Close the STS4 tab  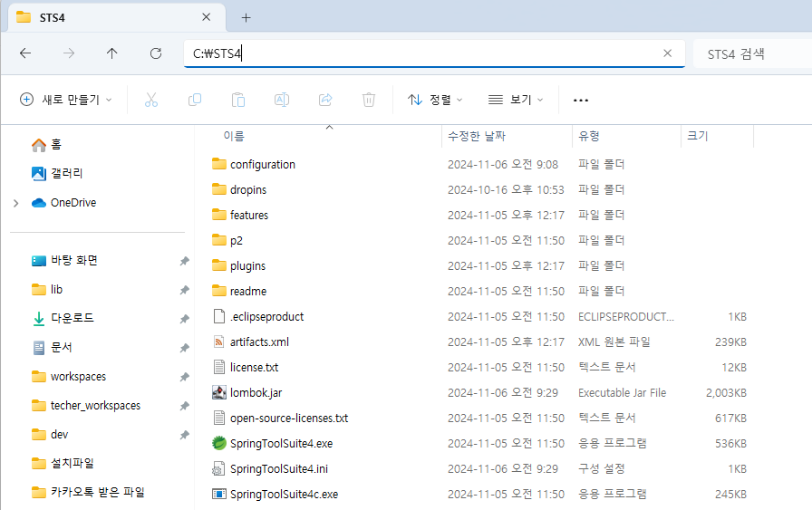(206, 17)
